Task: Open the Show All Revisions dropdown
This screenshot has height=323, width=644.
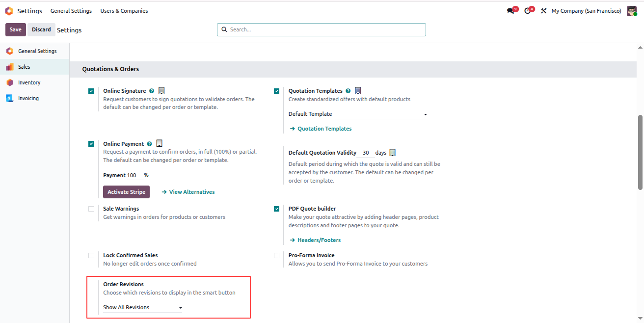Action: tap(142, 307)
